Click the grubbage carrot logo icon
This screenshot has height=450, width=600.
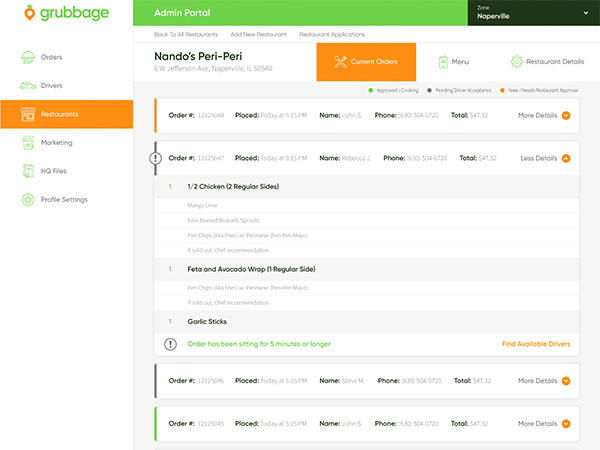(29, 13)
